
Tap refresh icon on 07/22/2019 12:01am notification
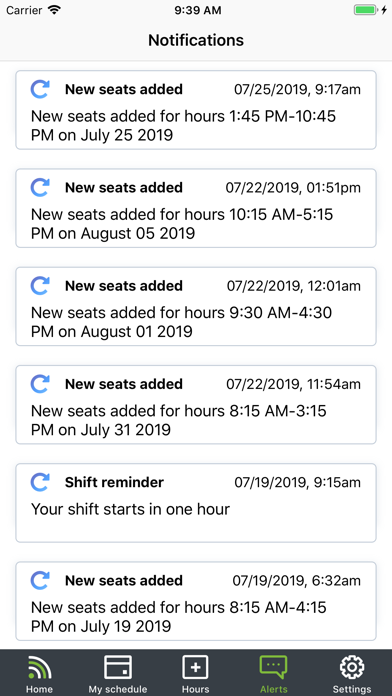point(40,285)
